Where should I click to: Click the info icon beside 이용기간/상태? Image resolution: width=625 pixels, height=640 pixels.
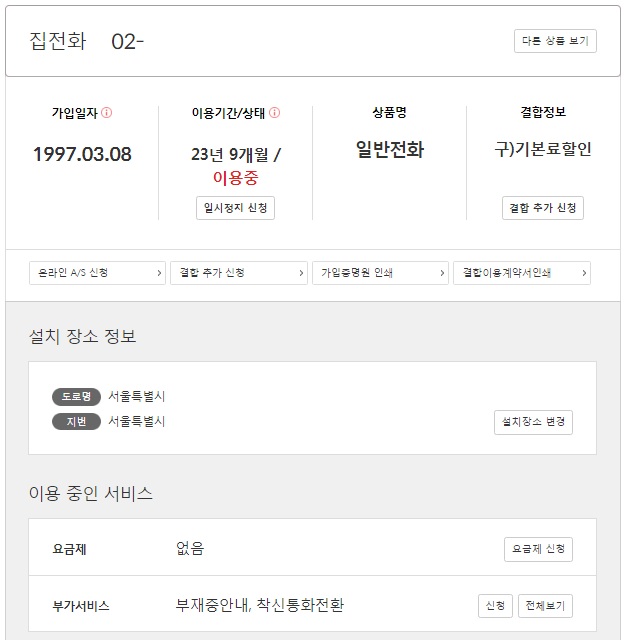pos(274,113)
